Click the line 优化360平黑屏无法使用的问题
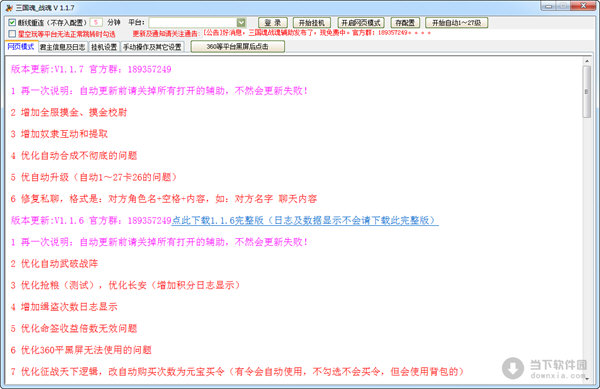Screen dimensions: 600x389 pos(81,350)
